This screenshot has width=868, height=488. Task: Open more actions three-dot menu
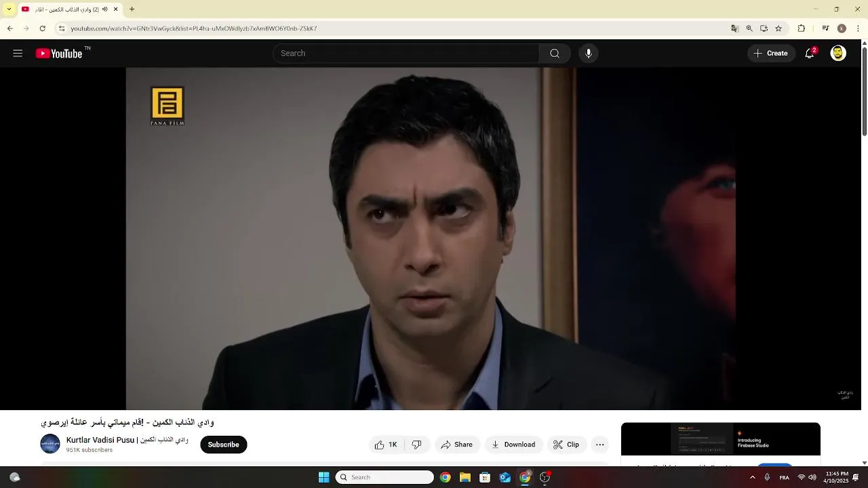coord(599,445)
